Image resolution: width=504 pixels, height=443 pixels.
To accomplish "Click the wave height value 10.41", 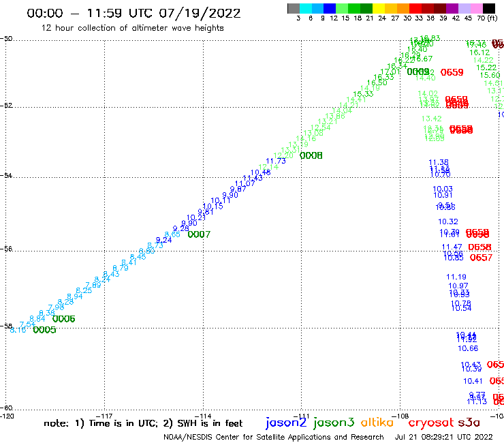I will coord(473,381).
